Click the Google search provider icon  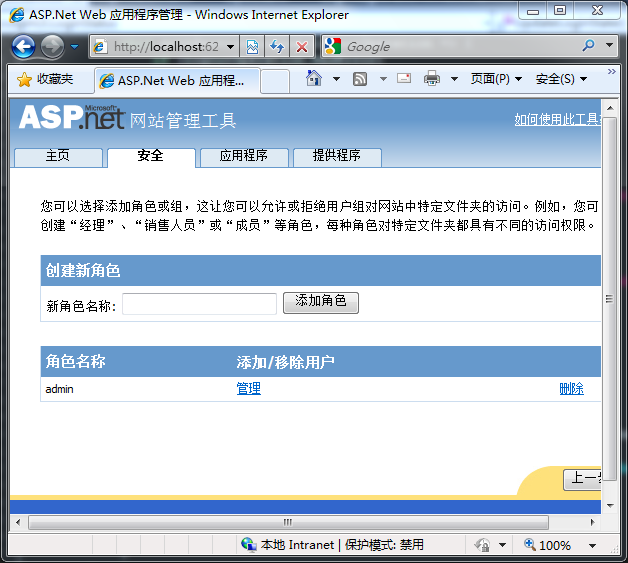coord(333,46)
